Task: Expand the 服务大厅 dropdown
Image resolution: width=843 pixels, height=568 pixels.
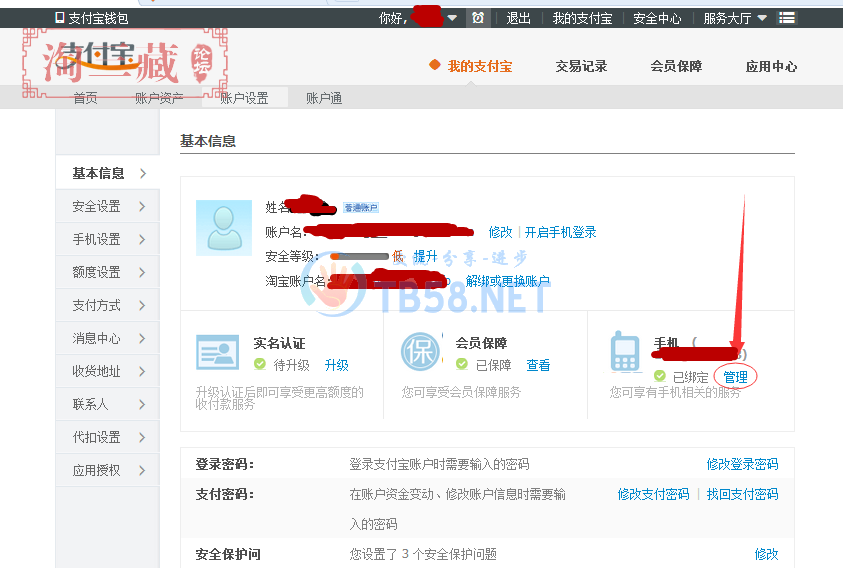Action: [x=762, y=18]
